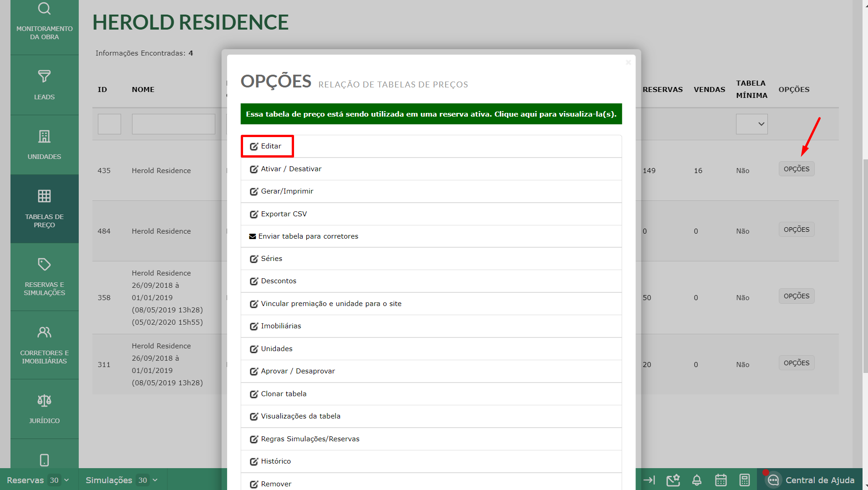Focus the Nome filter input field

coord(173,124)
